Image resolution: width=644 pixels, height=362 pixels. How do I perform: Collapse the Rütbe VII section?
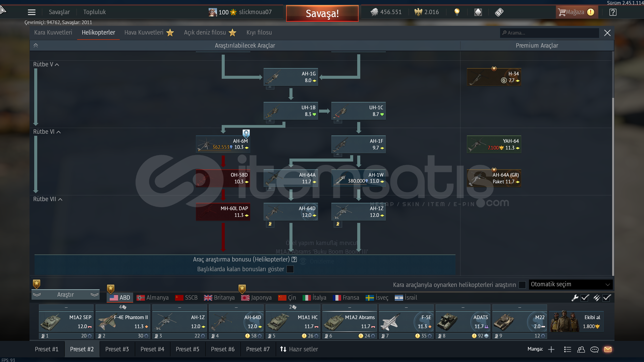pos(48,199)
